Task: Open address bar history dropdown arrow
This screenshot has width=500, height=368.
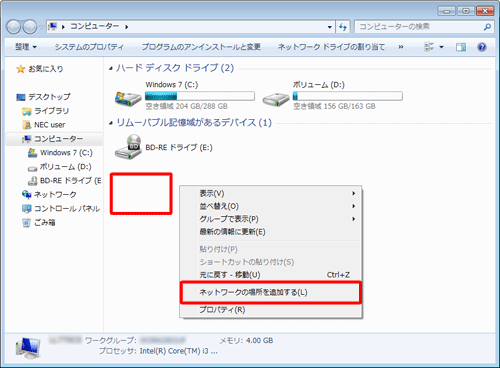Action: tap(329, 27)
